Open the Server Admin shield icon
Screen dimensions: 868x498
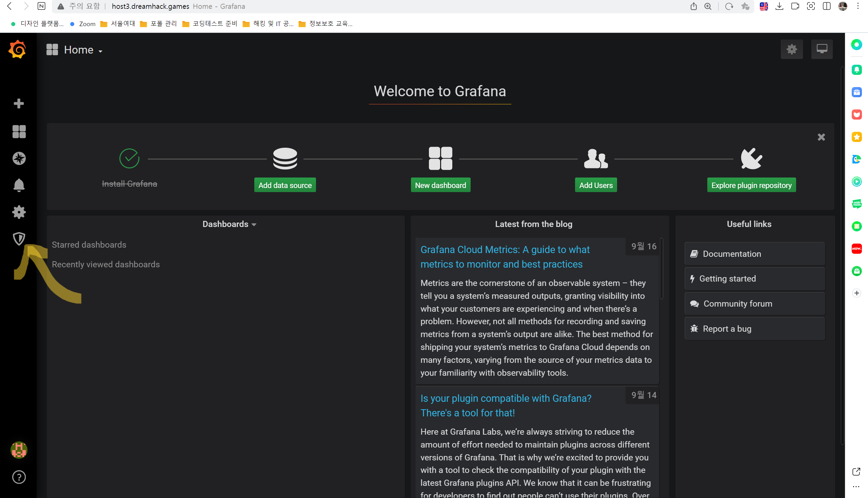click(19, 239)
